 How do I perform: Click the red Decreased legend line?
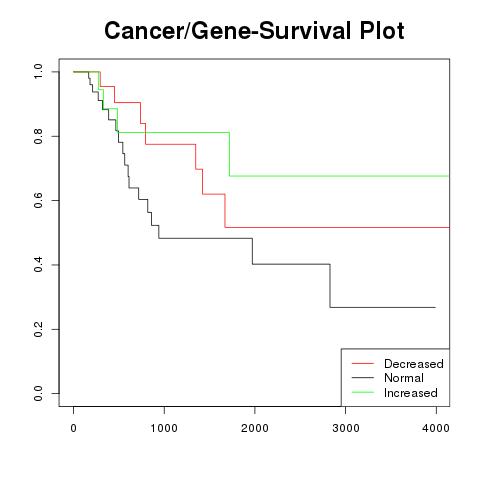(363, 363)
